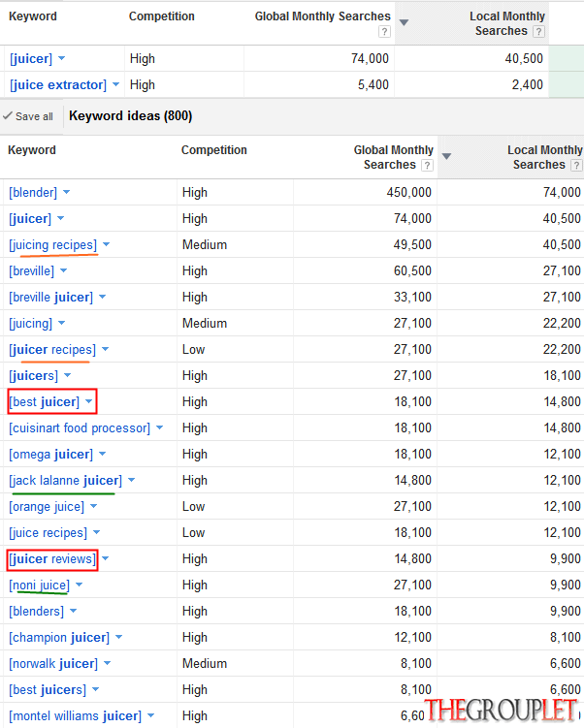Click the [juicing recipes] keyword link
The height and width of the screenshot is (728, 584).
(x=53, y=244)
